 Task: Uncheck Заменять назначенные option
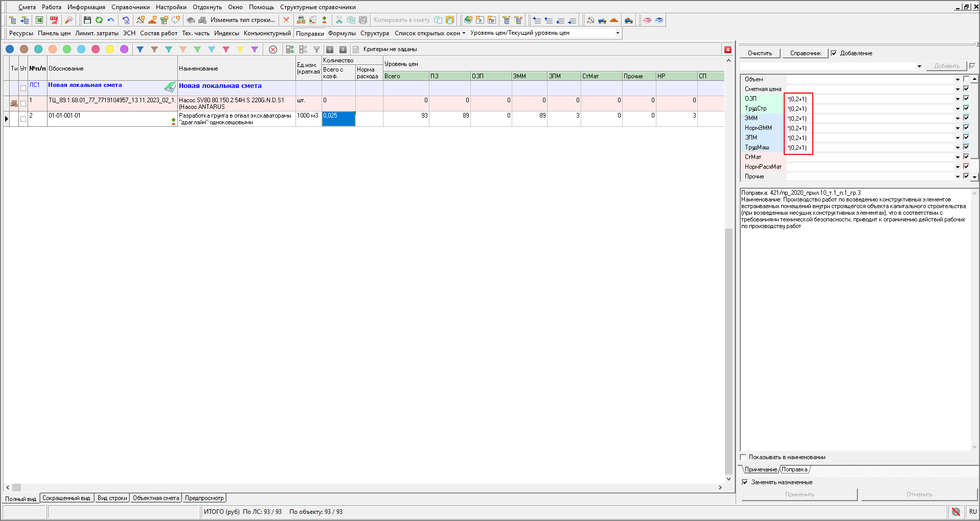(745, 482)
